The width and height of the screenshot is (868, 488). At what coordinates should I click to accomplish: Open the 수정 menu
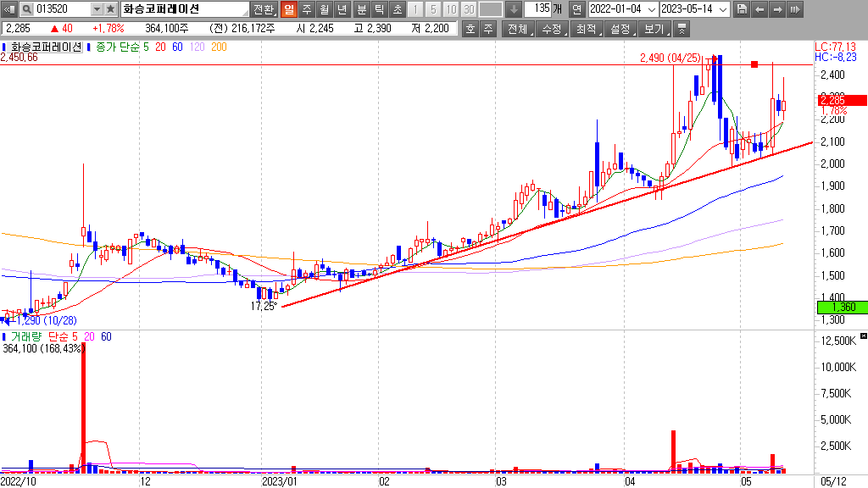(x=553, y=29)
